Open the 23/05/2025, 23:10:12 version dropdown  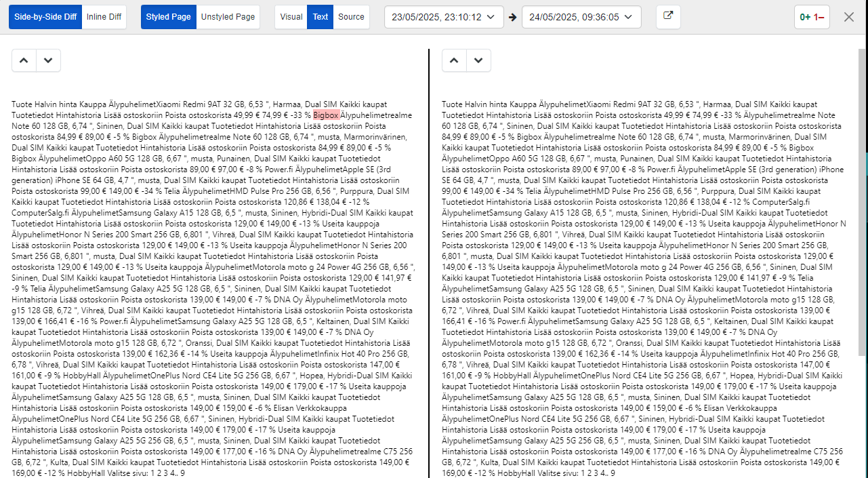(x=444, y=17)
